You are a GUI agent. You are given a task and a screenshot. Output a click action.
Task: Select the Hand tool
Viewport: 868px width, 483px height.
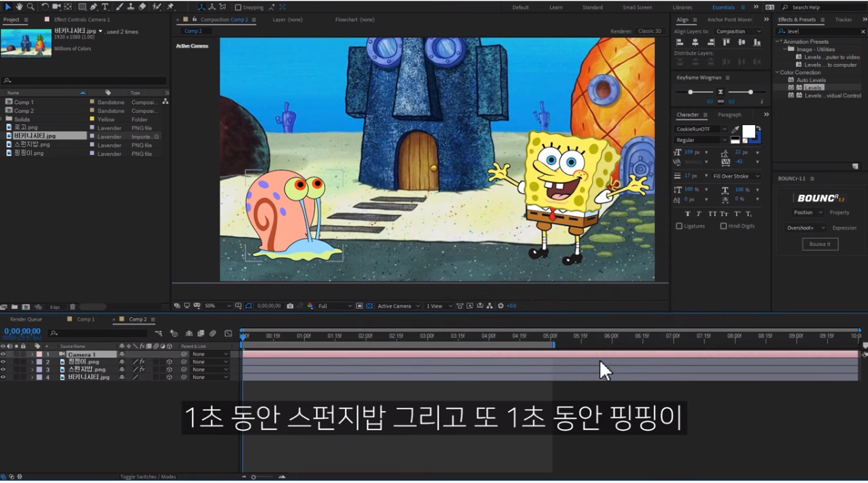(x=20, y=7)
